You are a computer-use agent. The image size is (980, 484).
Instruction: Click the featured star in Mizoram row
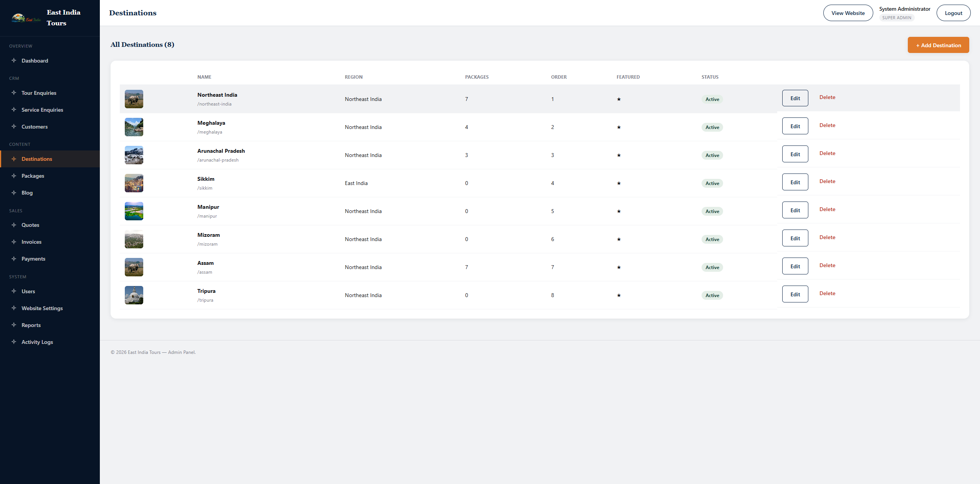click(x=619, y=239)
